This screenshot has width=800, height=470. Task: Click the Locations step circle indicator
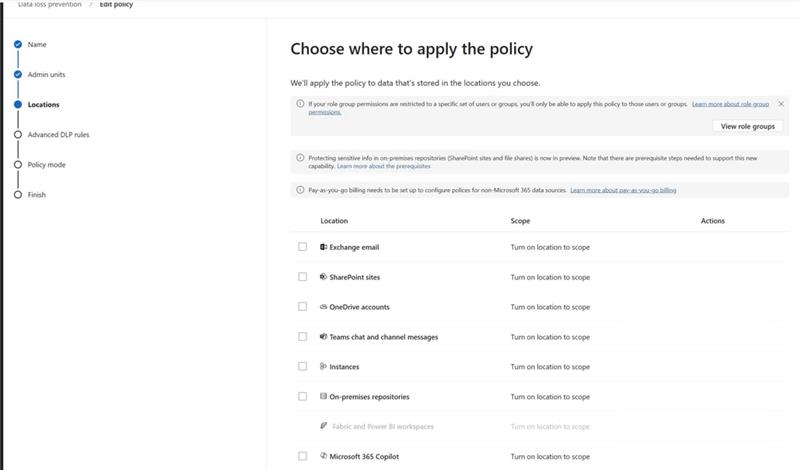pyautogui.click(x=18, y=105)
